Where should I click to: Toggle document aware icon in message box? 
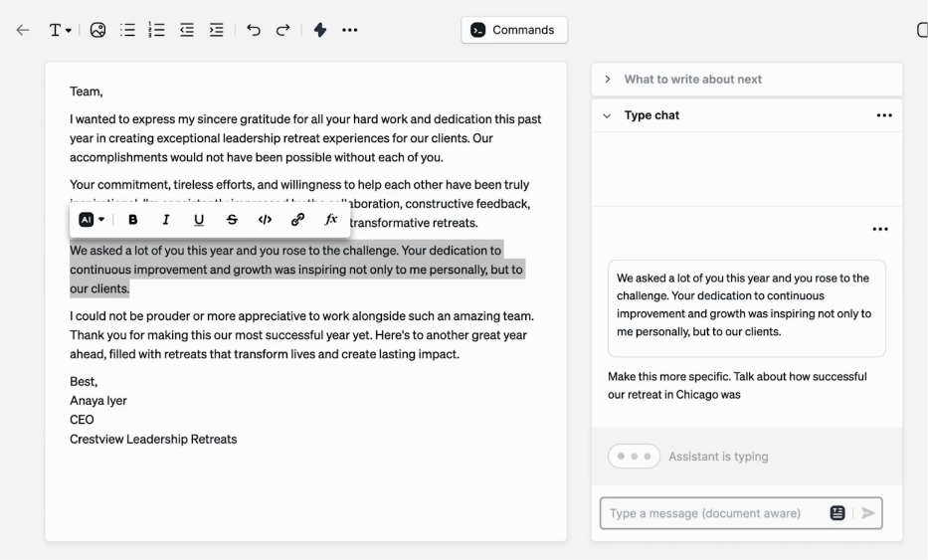click(x=837, y=513)
